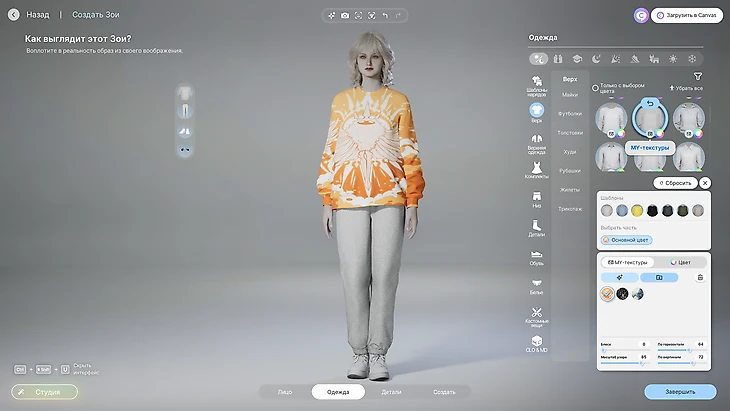Choose the formal suit outfit category icon
The height and width of the screenshot is (411, 730).
[x=558, y=59]
